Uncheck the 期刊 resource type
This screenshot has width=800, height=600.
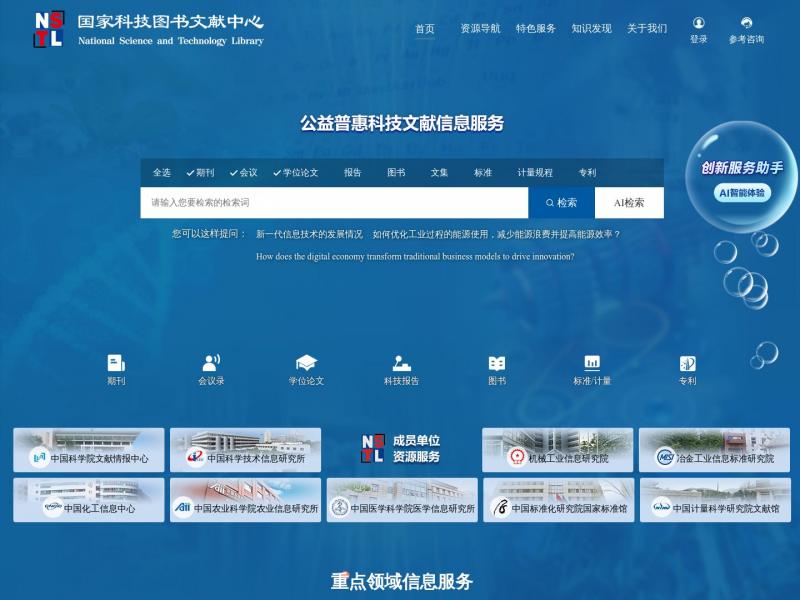click(200, 172)
